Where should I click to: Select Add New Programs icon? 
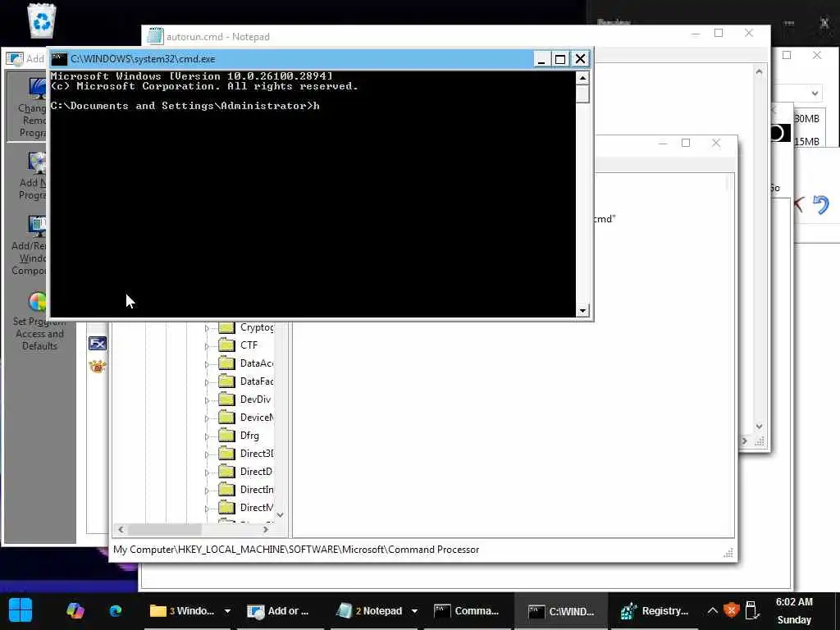click(38, 163)
